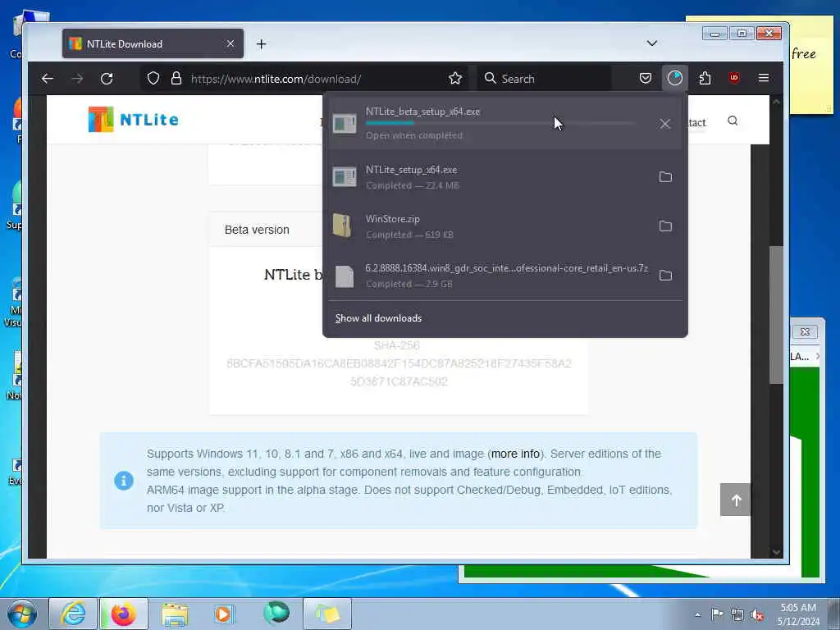Click the network tray icon
Viewport: 840px width, 630px height.
click(737, 615)
